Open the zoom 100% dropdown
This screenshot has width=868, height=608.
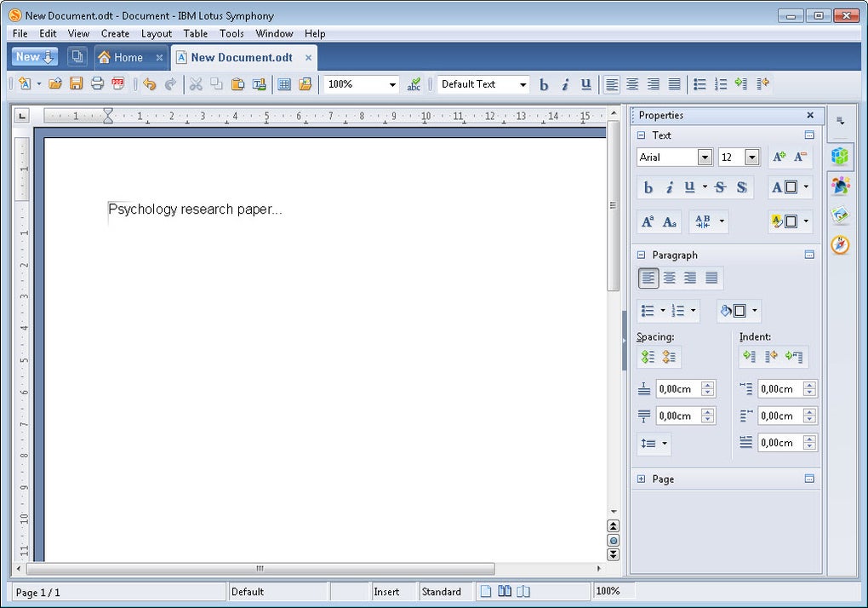[x=392, y=84]
